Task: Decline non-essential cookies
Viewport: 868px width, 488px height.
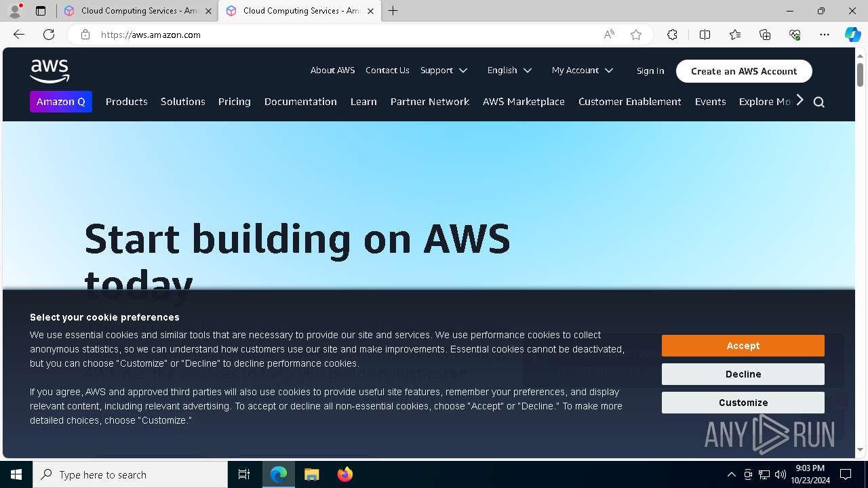Action: click(743, 374)
